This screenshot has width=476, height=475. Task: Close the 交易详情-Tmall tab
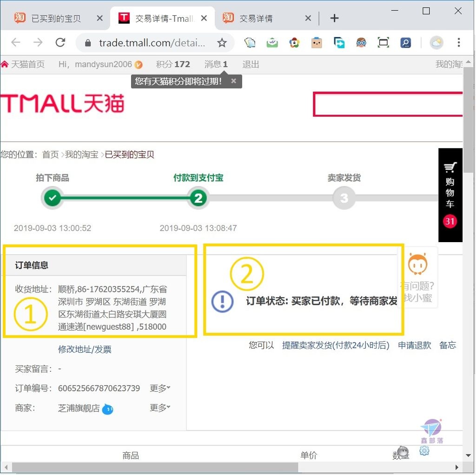(x=204, y=19)
